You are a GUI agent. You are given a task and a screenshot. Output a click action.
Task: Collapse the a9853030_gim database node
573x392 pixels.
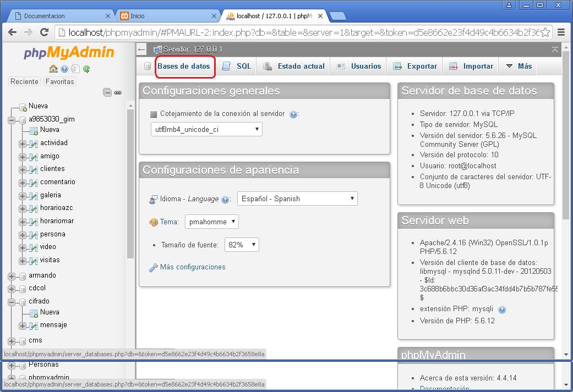pos(12,120)
